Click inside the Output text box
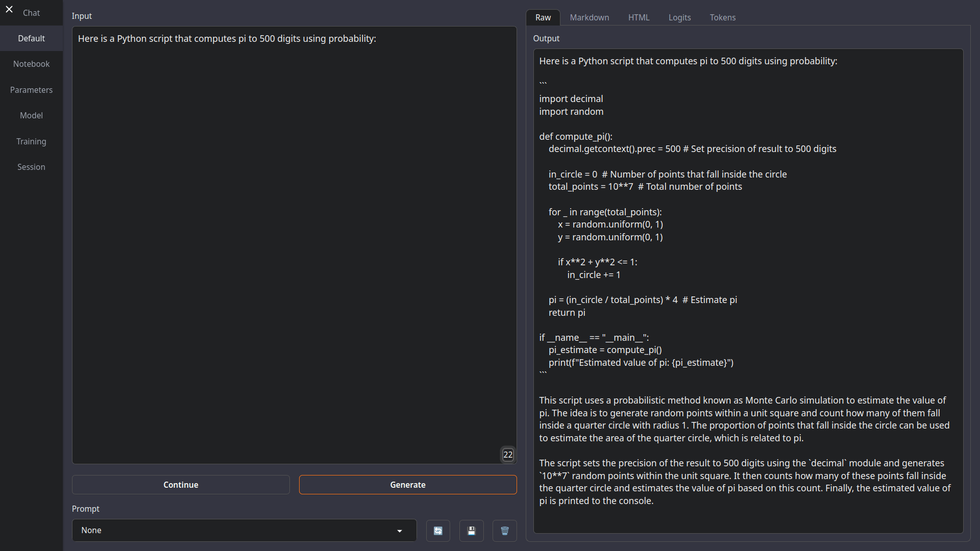 [748, 291]
